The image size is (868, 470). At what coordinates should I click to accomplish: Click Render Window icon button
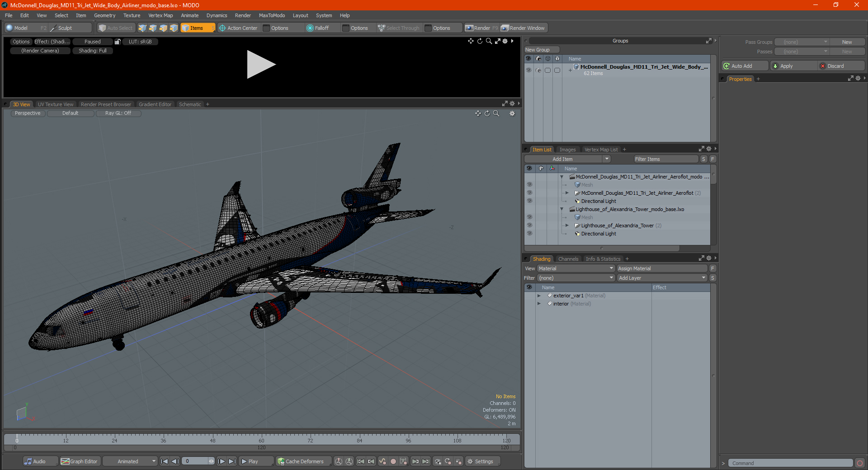(524, 28)
